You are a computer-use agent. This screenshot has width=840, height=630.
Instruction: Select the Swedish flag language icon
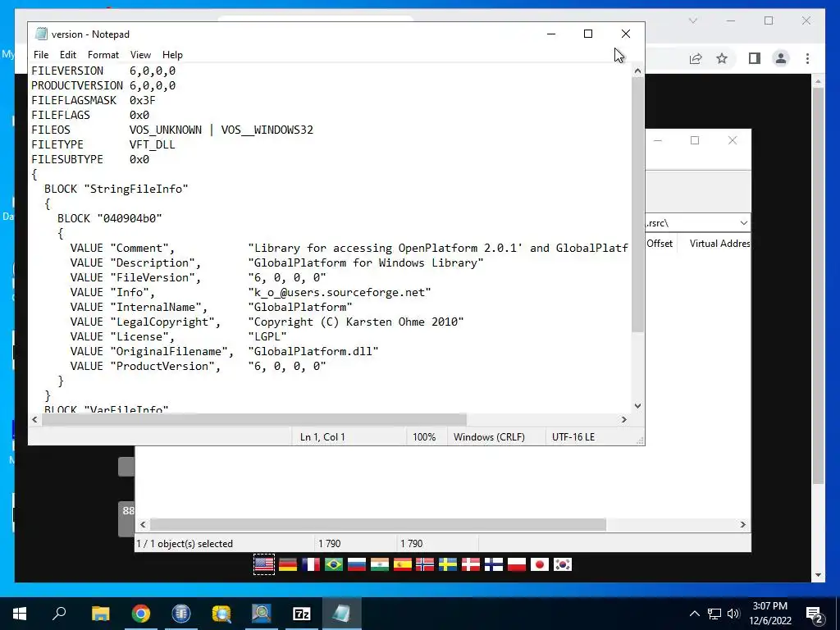(448, 564)
